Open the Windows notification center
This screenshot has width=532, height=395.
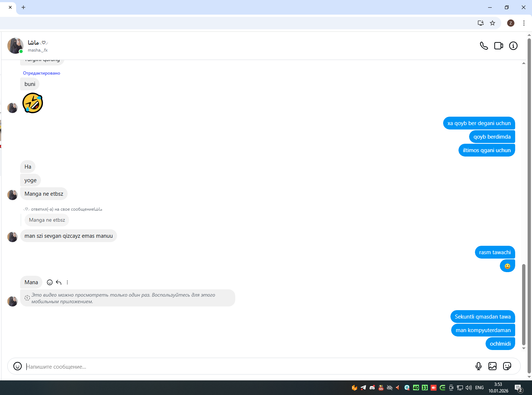coord(518,388)
